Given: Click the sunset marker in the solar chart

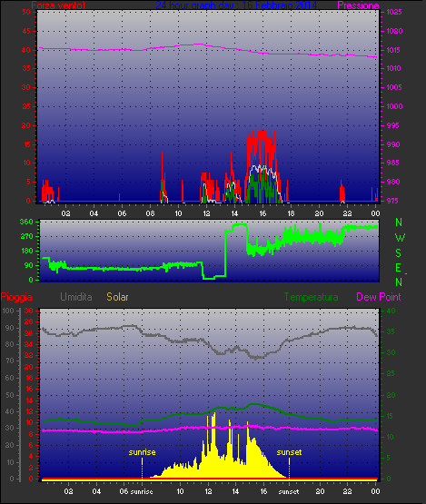Looking at the screenshot, I should (x=289, y=452).
